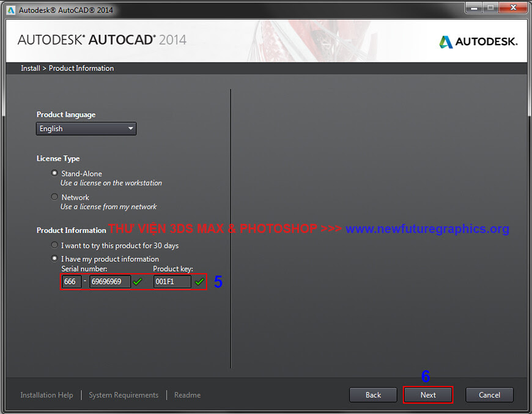Screen dimensions: 532x414
Task: Click the 'Product key:' label
Action: pos(173,268)
